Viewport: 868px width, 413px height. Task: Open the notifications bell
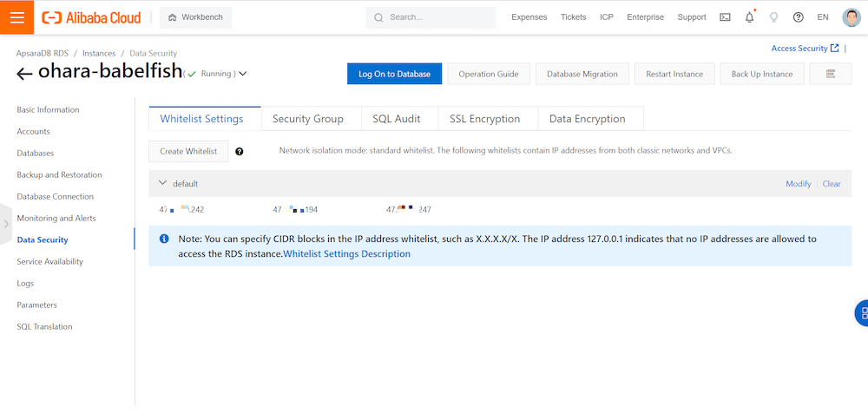pos(749,17)
